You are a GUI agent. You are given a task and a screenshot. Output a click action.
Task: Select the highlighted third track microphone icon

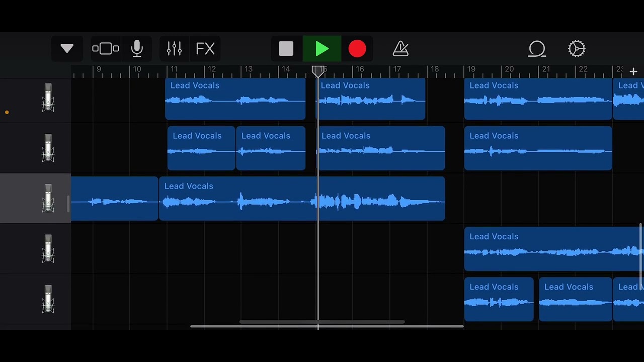[x=48, y=199]
